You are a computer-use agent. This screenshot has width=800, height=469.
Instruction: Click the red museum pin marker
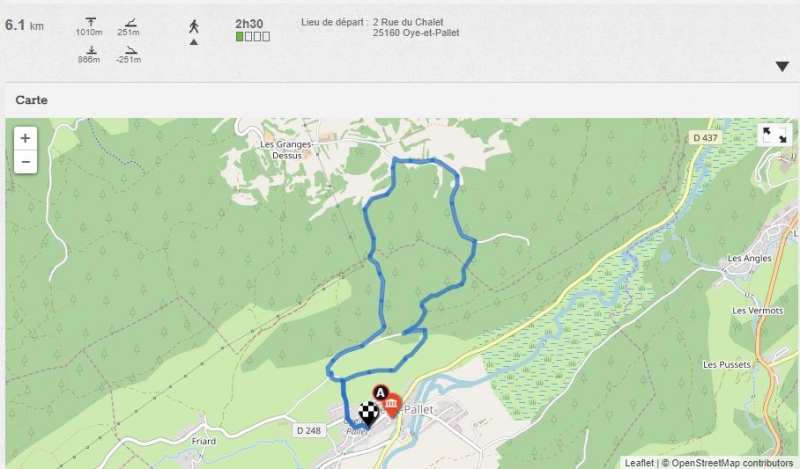pos(391,406)
